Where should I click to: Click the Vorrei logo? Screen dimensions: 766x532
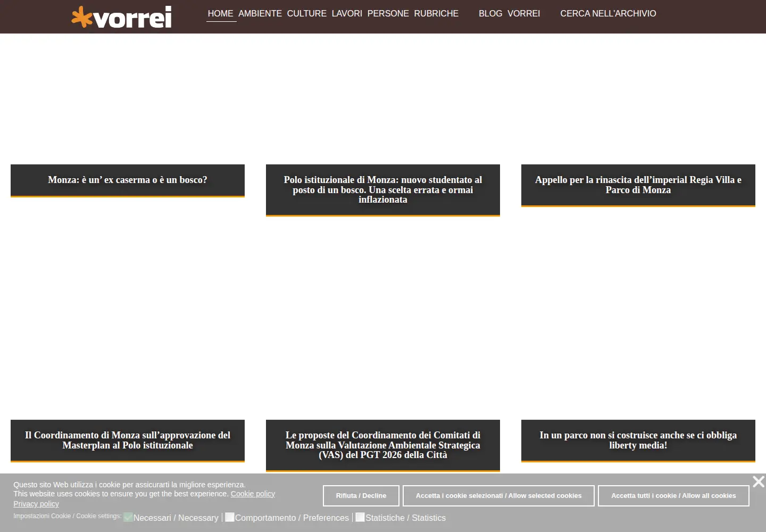tap(122, 17)
